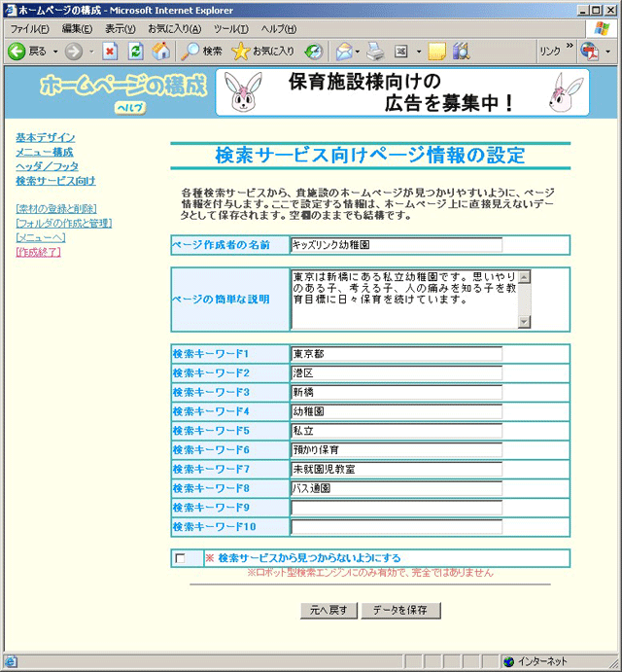Click the Edit page toolbar icon

pyautogui.click(x=401, y=52)
